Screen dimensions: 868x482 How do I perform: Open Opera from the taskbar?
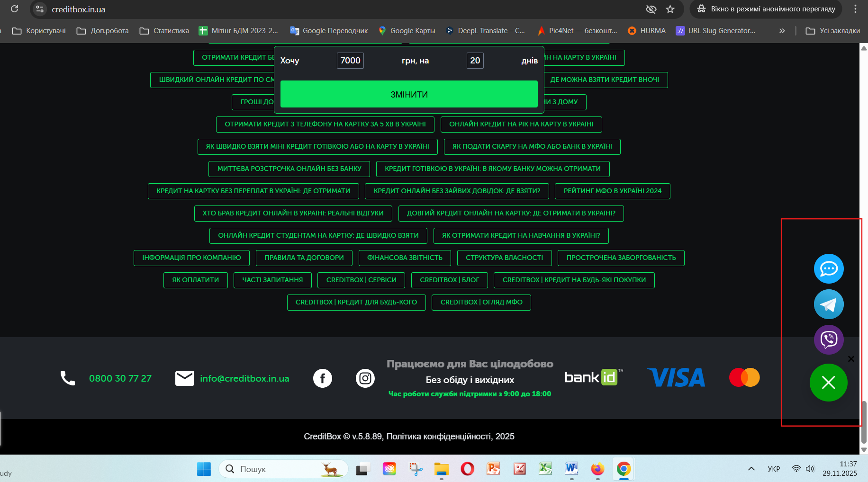(467, 469)
